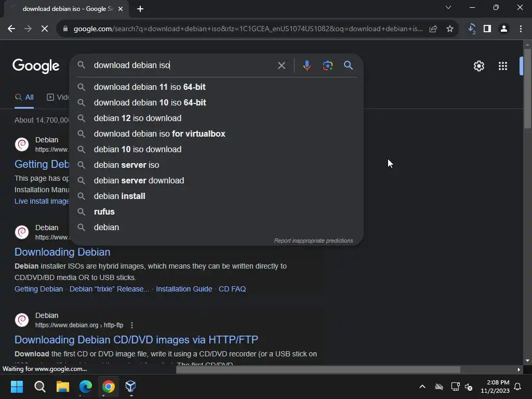Open 'Getting Debian' sitelink under Downloading Debian

coord(38,289)
